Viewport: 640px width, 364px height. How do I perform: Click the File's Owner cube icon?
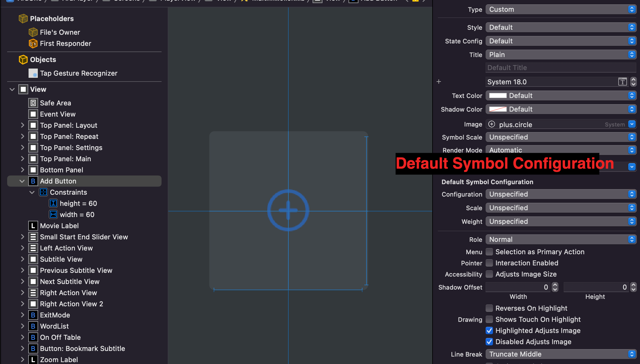pyautogui.click(x=33, y=32)
